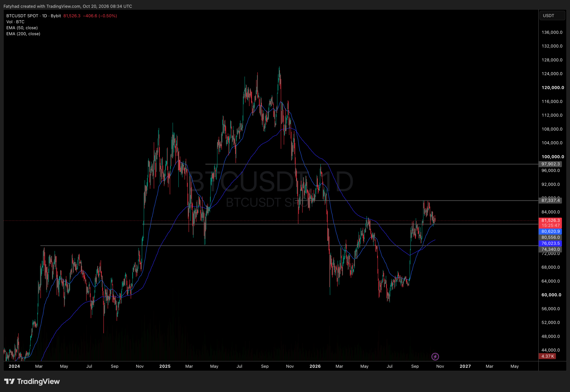Select the EMA (50, close) legend
This screenshot has width=570, height=392.
(x=22, y=28)
